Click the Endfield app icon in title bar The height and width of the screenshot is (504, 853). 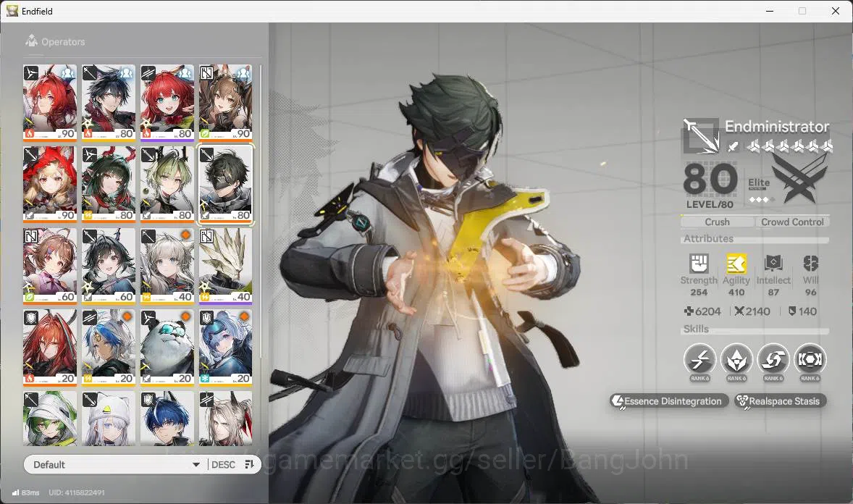click(x=12, y=11)
